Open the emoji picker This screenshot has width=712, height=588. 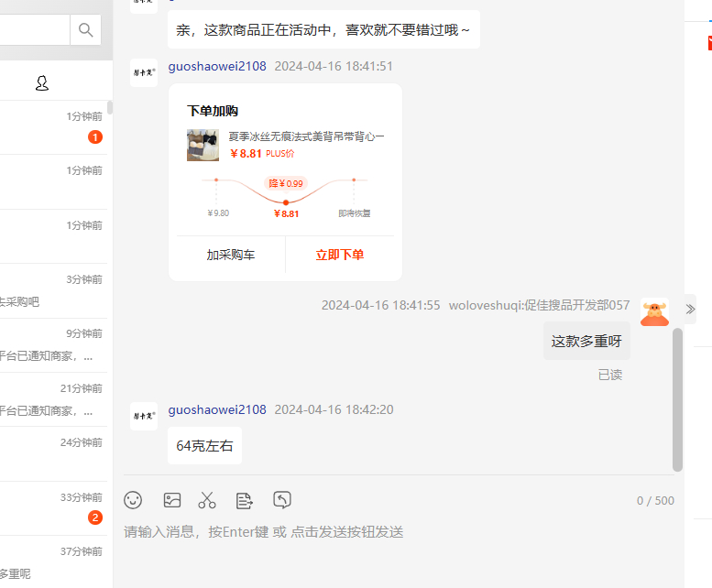click(x=134, y=500)
